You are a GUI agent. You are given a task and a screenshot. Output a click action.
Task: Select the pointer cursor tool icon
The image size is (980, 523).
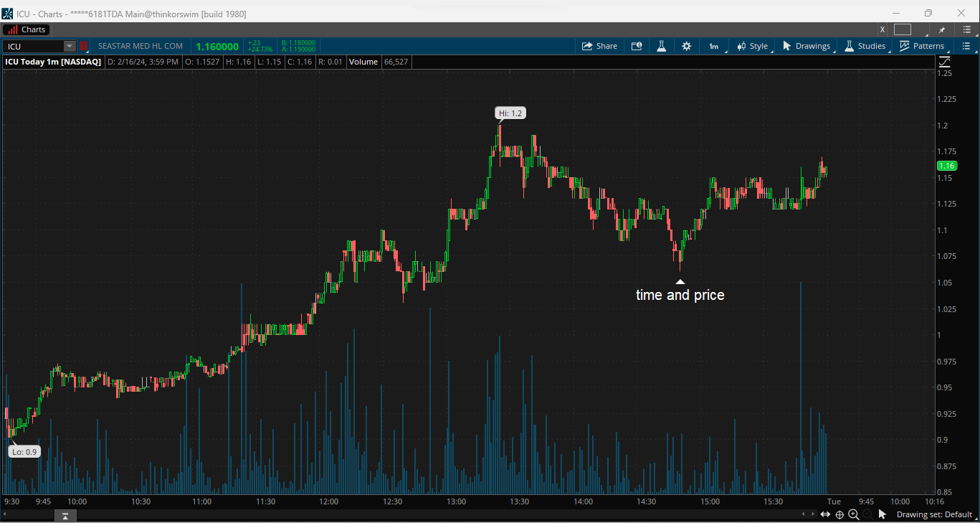coord(883,514)
